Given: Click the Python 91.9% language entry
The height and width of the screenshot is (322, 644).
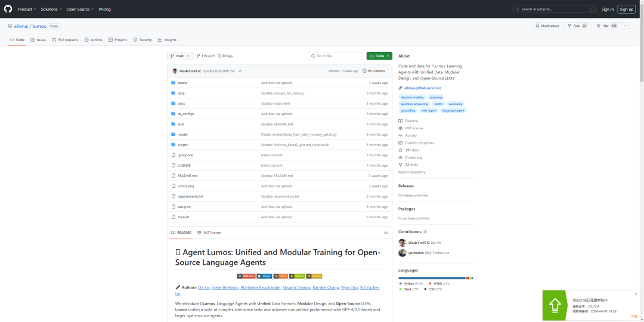Looking at the screenshot, I should tap(411, 284).
